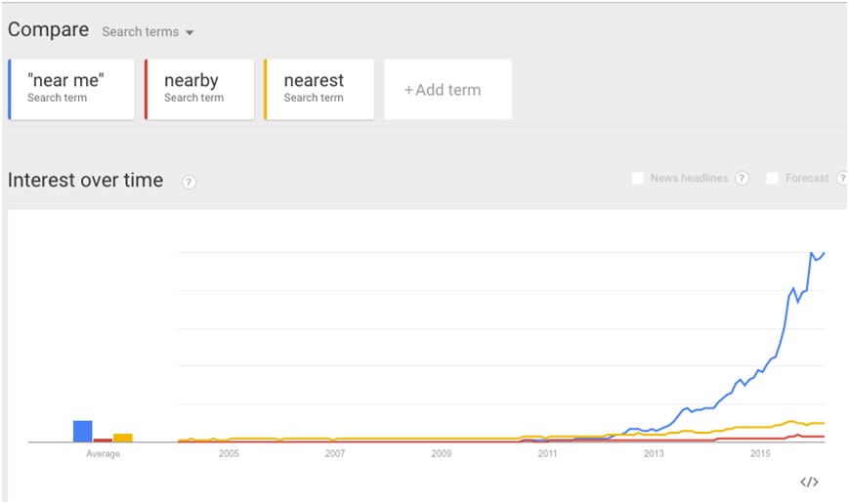Screen dimensions: 849x504
Task: Click the 2015 label on timeline axis
Action: [x=760, y=453]
